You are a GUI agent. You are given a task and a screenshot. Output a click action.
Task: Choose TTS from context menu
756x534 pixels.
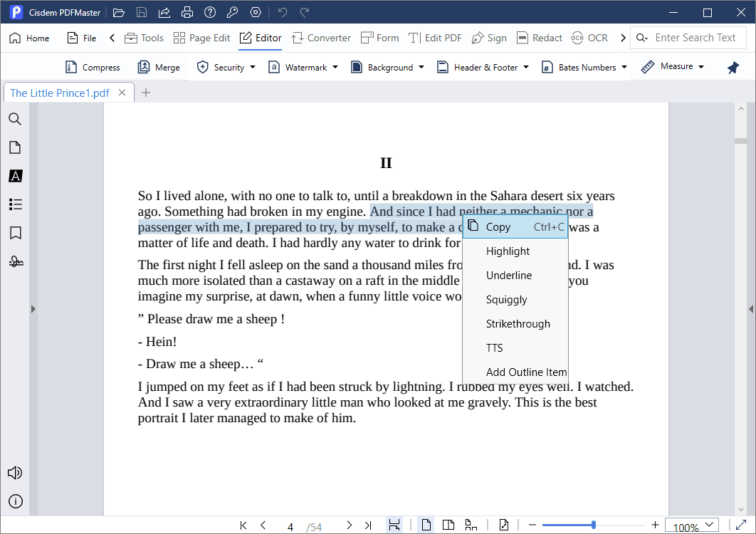[x=515, y=347]
